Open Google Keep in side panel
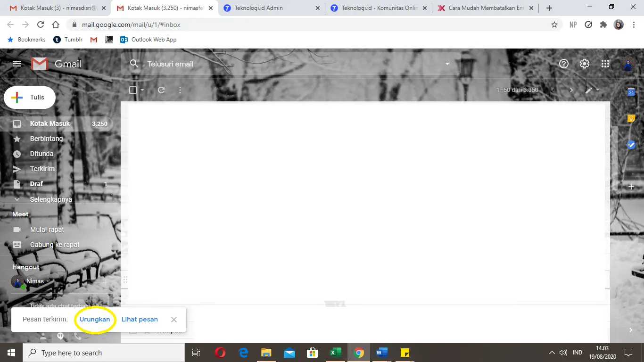 point(631,118)
